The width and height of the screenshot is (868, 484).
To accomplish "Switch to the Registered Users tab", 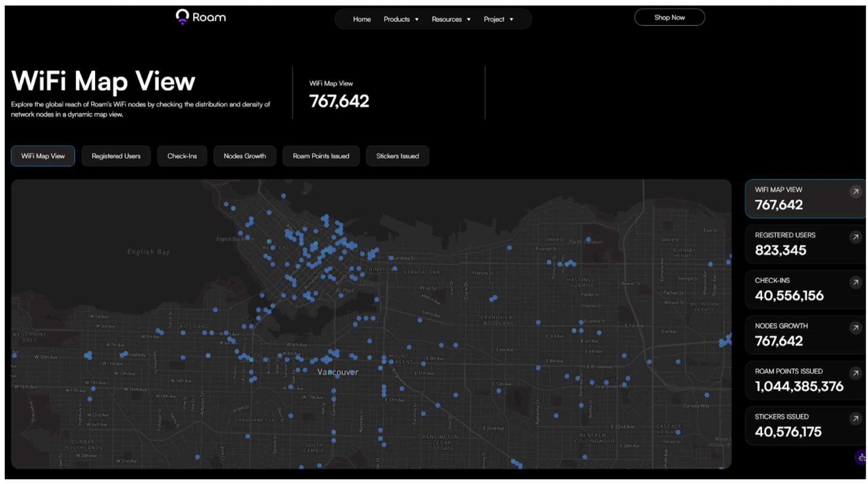I will (x=116, y=156).
